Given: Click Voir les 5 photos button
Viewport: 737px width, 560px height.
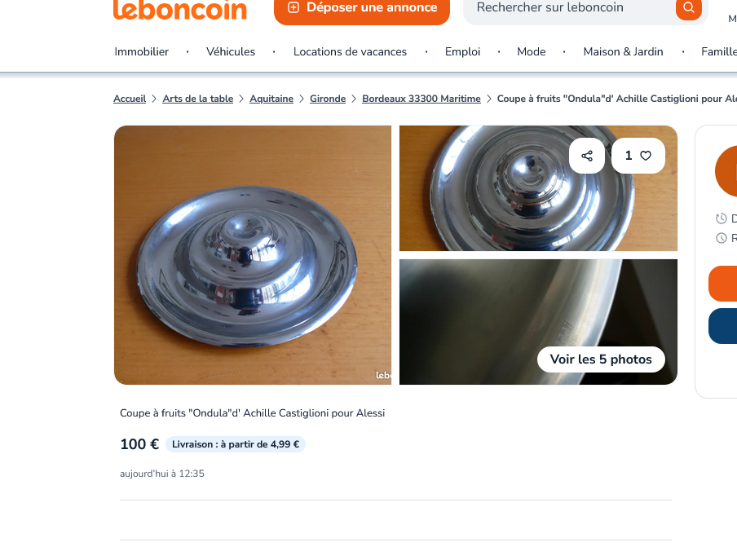Looking at the screenshot, I should tap(601, 359).
